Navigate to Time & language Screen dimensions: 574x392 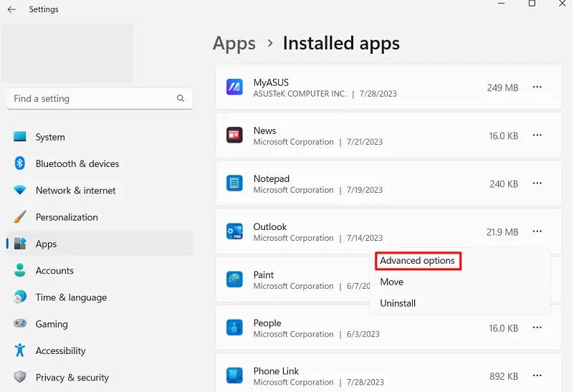coord(71,297)
